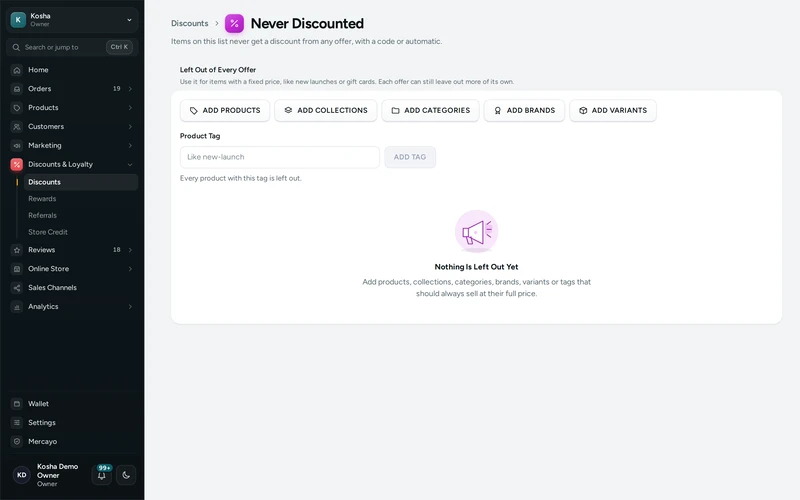Viewport: 800px width, 500px height.
Task: Click the Products tag icon
Action: click(x=17, y=108)
